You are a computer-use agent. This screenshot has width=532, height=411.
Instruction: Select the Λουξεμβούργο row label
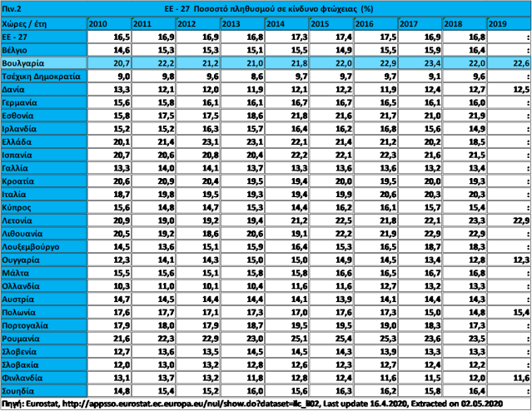coord(43,246)
